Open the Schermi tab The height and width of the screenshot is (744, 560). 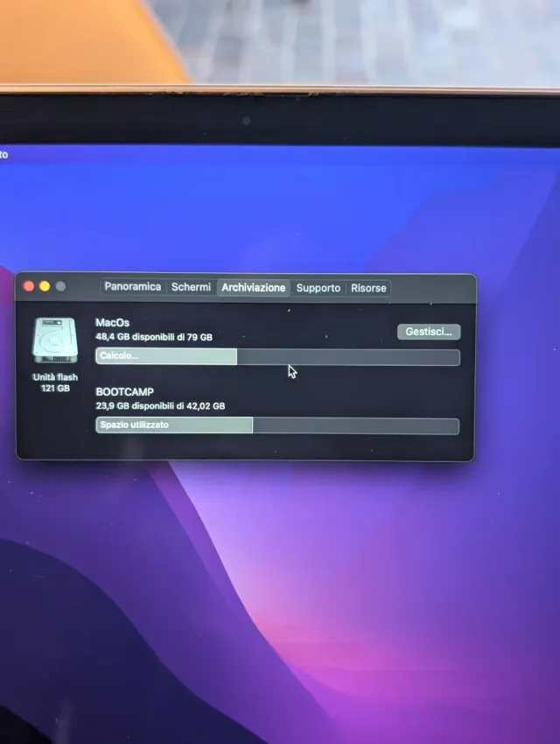coord(191,287)
